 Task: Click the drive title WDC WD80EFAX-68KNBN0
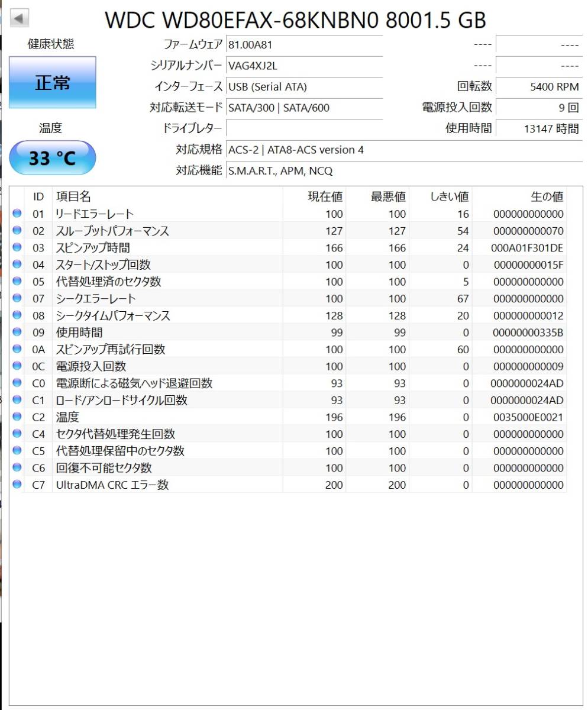(x=243, y=20)
